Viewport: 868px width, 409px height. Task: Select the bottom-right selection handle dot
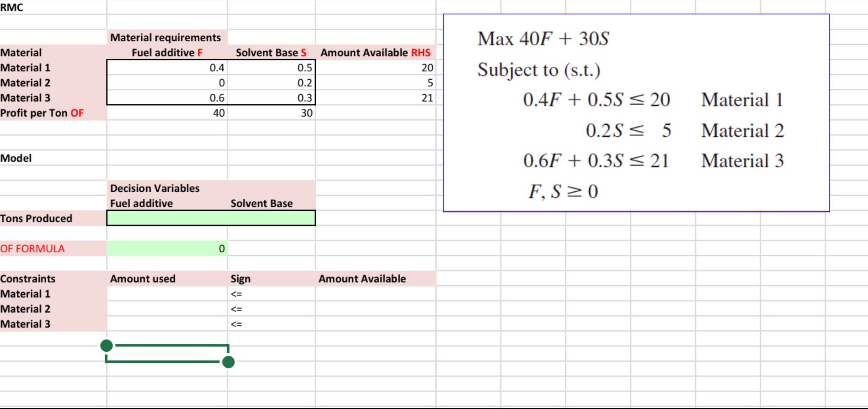coord(228,362)
